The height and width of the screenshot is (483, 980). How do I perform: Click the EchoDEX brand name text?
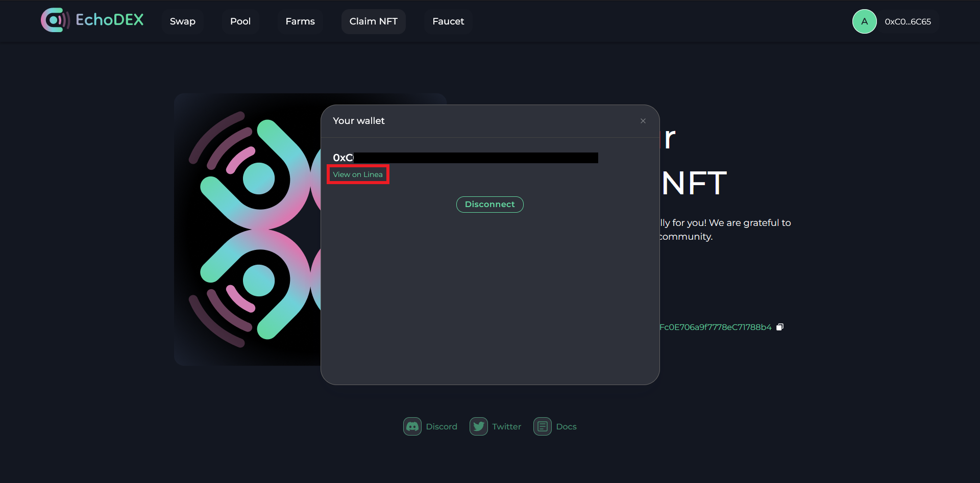coord(109,20)
